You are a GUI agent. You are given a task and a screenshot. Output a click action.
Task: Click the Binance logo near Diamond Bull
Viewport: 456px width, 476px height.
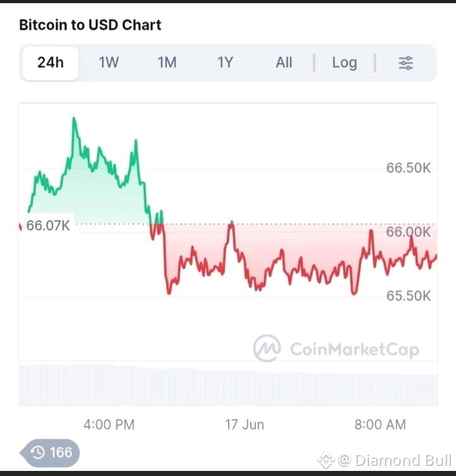pos(326,460)
